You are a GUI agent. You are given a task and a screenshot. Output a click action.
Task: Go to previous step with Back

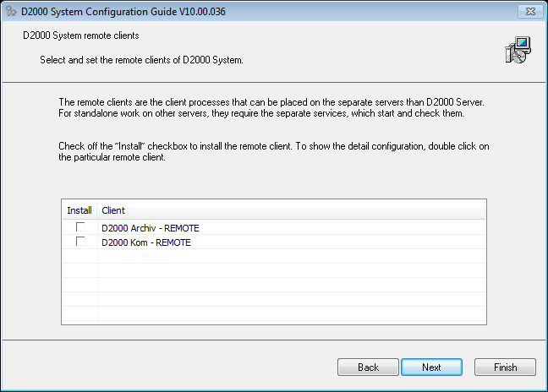[368, 367]
